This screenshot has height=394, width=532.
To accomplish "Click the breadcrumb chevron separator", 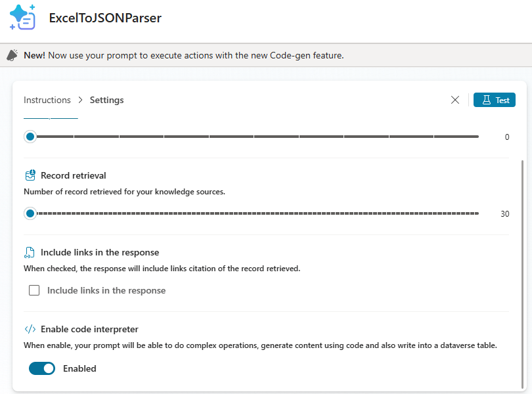I will pos(80,100).
